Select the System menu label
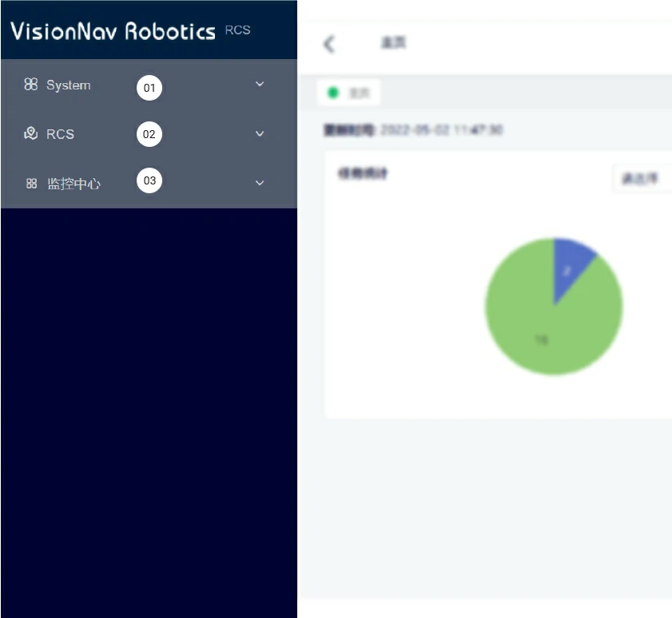The image size is (672, 618). 68,85
